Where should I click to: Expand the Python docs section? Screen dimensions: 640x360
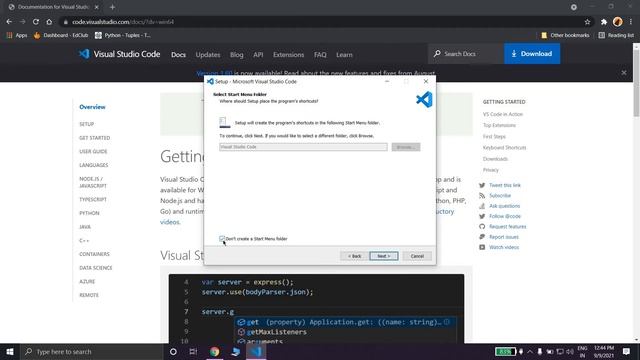coord(89,213)
